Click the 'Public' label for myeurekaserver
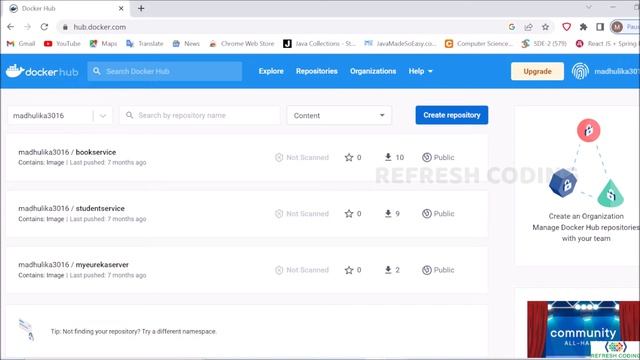640x360 pixels. tap(444, 270)
